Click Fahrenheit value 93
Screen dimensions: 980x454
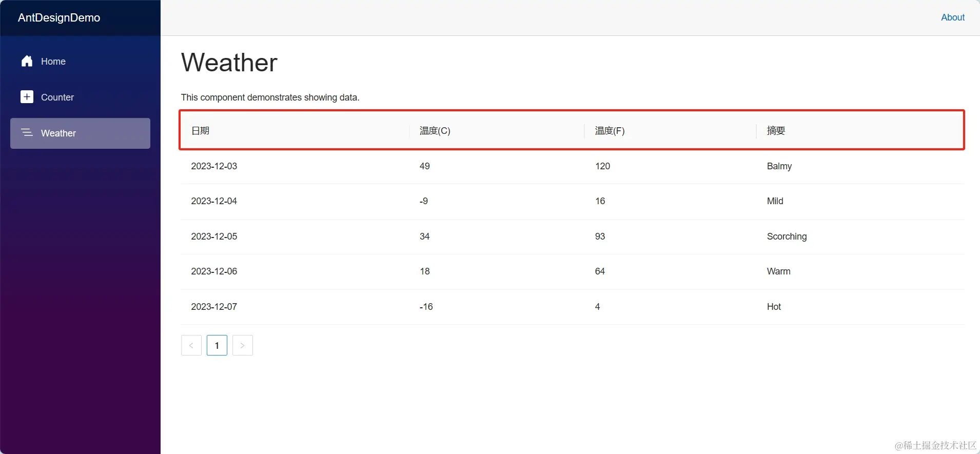(600, 236)
